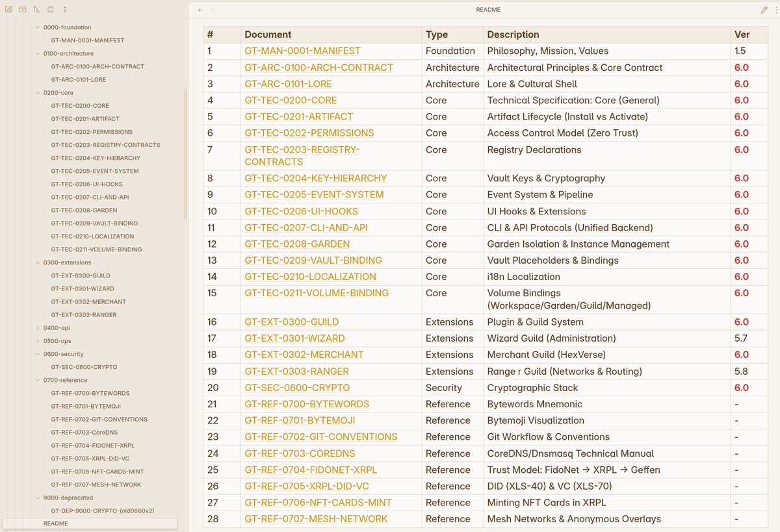Follow the GT-REF-0702-GIT-CONVENTIONS table link
The height and width of the screenshot is (532, 780).
coord(321,437)
